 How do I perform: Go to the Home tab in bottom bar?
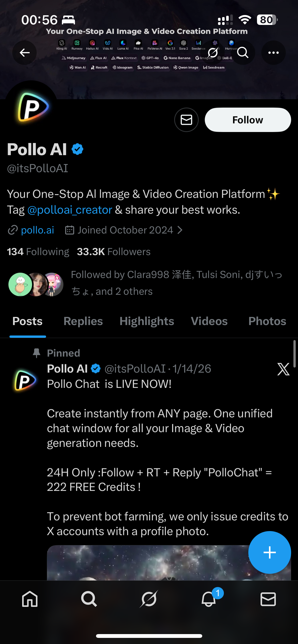tap(30, 599)
